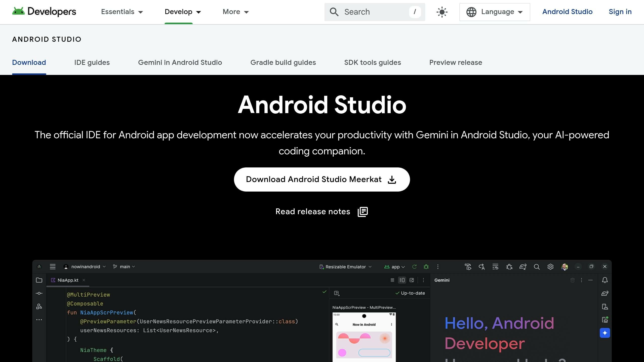Click Download Android Studio Meerkat button
Screen dimensions: 644x362
point(322,179)
